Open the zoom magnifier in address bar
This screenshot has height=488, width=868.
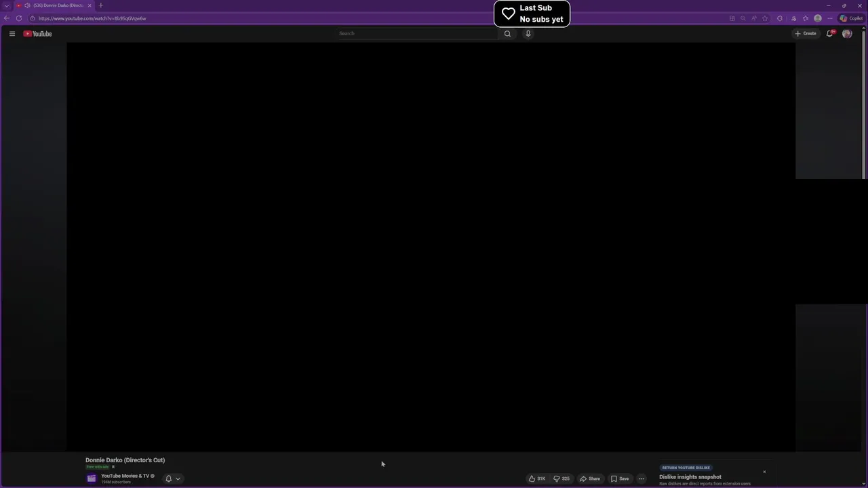(743, 18)
